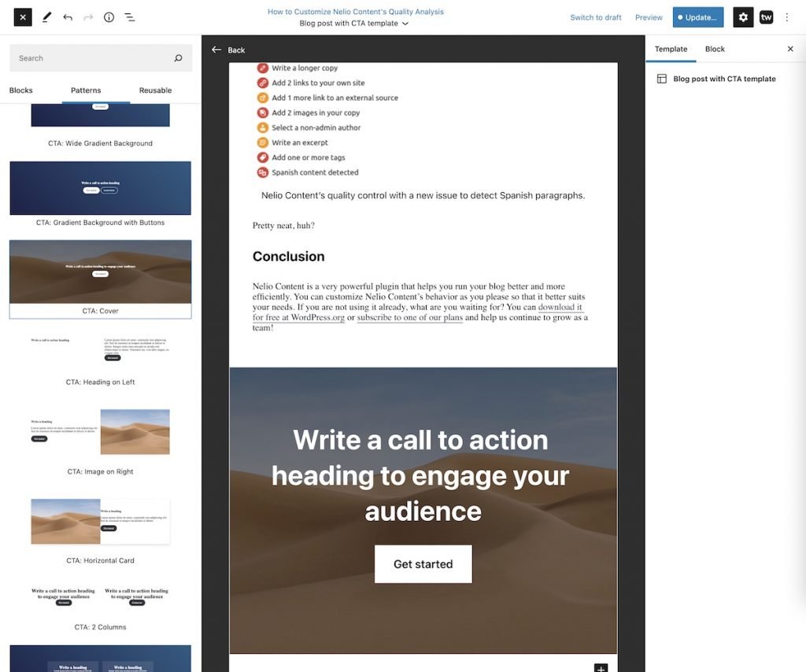Click the 'Add 2 links to your own site' icon
The height and width of the screenshot is (672, 806).
click(263, 83)
